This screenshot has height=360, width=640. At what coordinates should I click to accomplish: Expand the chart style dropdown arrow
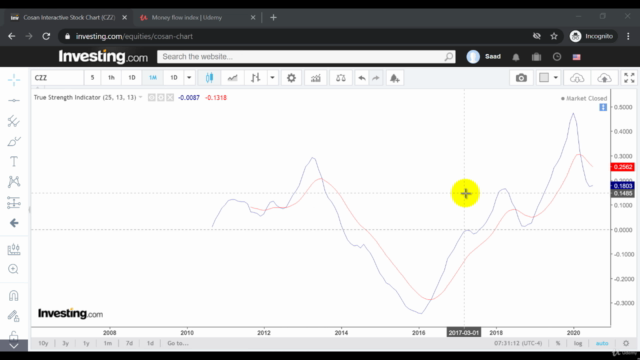[272, 78]
